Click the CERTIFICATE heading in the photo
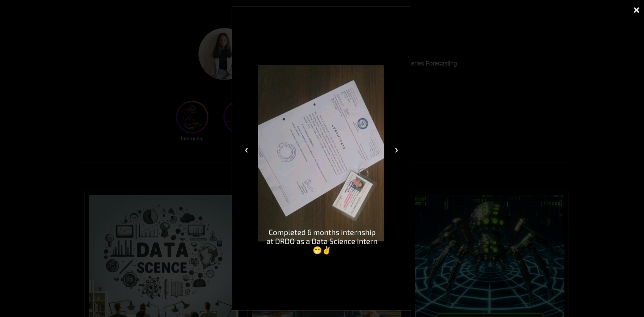 (339, 137)
